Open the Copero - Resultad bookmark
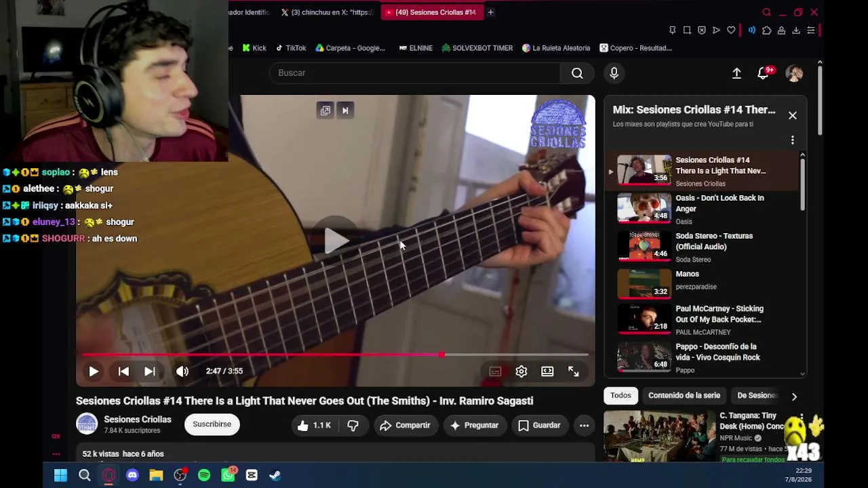868x488 pixels. [635, 48]
